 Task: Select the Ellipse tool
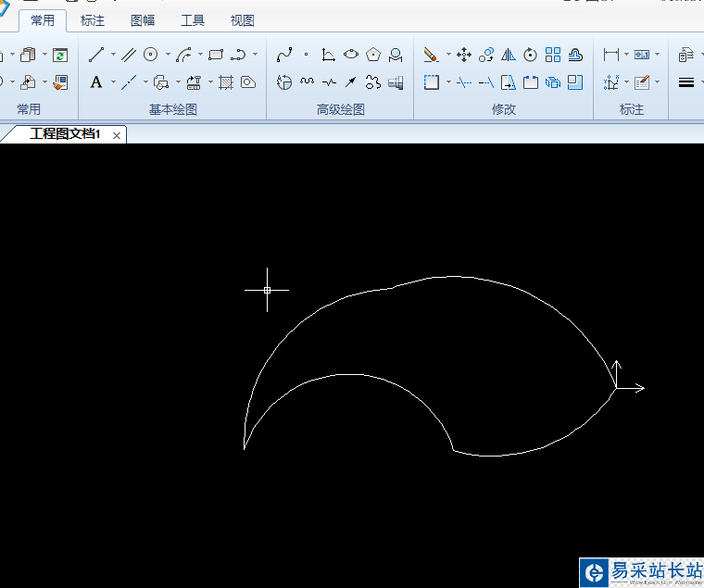click(351, 55)
